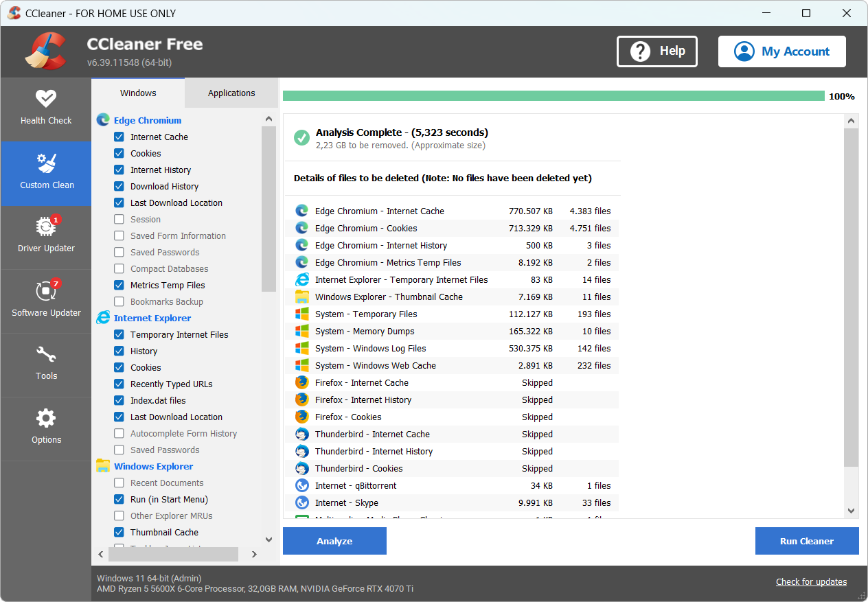Click the Firefox icon beside Firefox - Internet Cache
The image size is (868, 602).
tap(302, 382)
